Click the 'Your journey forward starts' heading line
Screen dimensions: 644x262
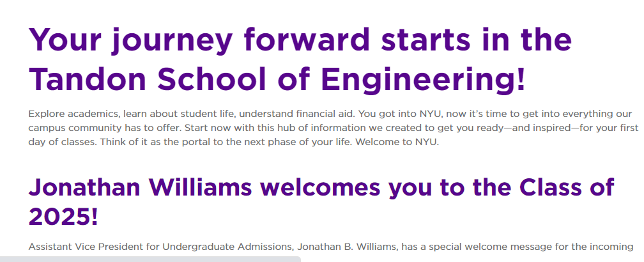300,41
